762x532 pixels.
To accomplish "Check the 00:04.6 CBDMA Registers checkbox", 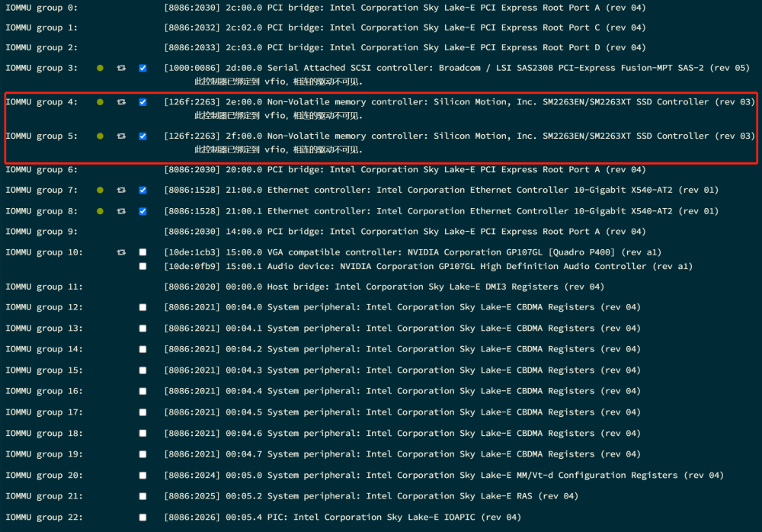I will 143,433.
